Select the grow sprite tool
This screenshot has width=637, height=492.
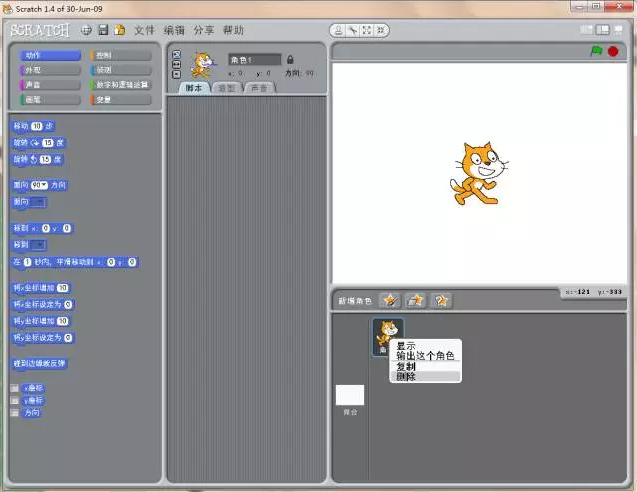coord(367,30)
